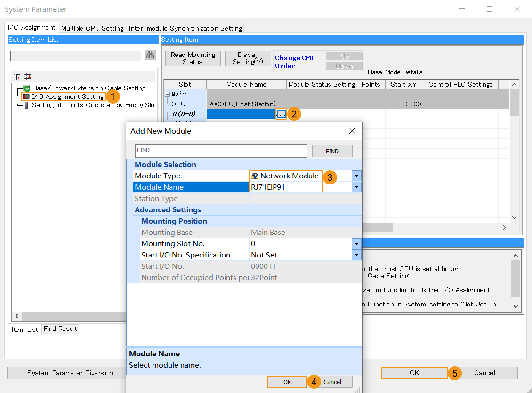The width and height of the screenshot is (532, 393).
Task: Expand the Mounting Slot No. dropdown
Action: point(356,244)
